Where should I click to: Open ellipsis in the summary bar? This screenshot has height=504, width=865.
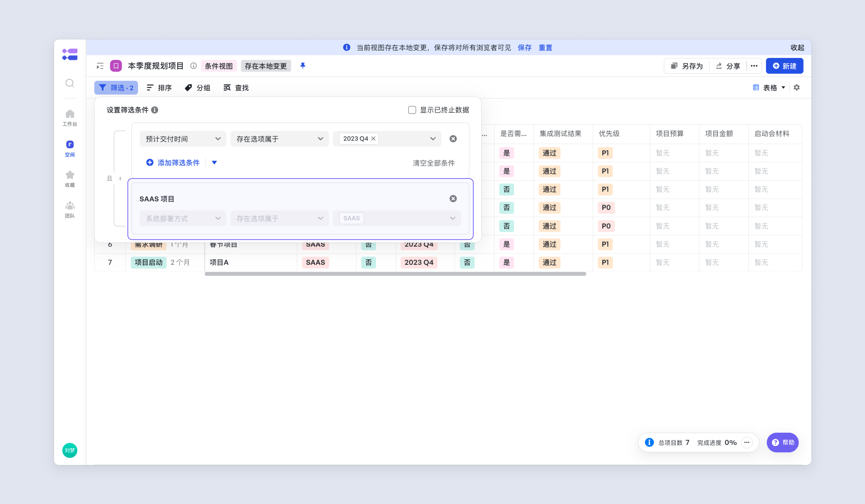[747, 442]
